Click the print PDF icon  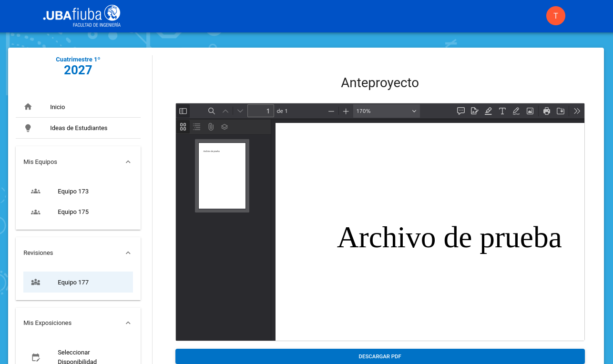(x=547, y=111)
